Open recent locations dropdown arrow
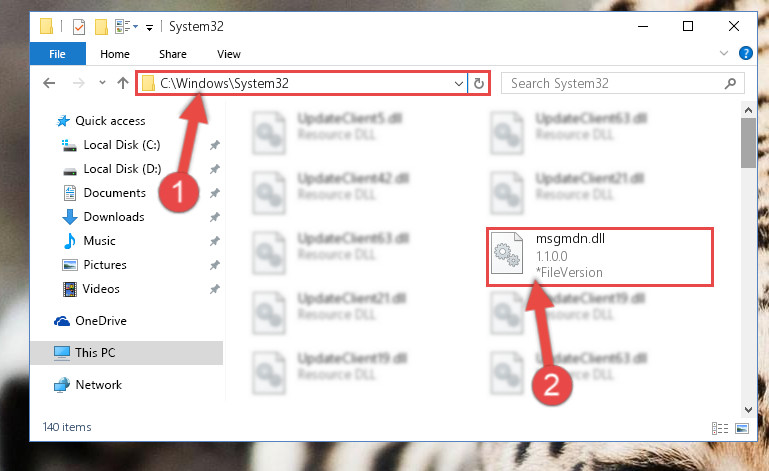The width and height of the screenshot is (769, 471). pos(102,82)
